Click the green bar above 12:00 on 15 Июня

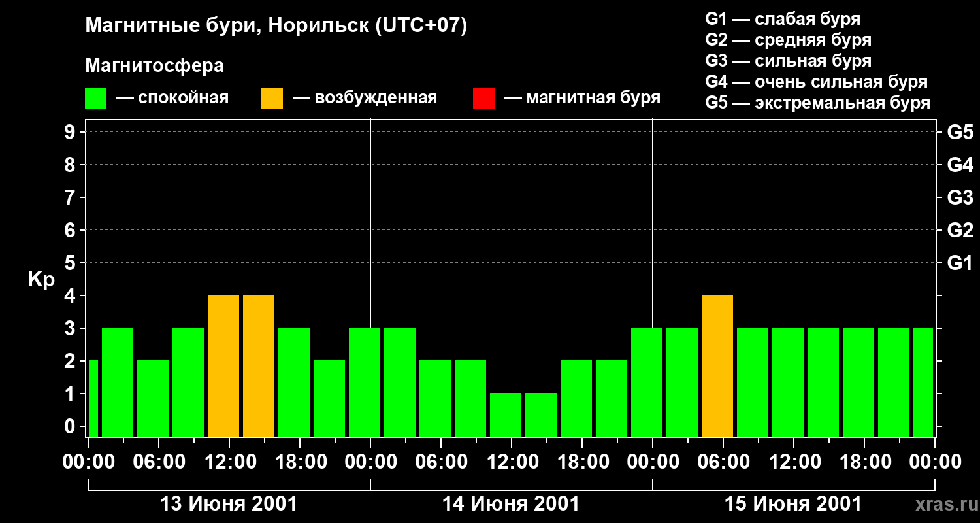pyautogui.click(x=788, y=382)
